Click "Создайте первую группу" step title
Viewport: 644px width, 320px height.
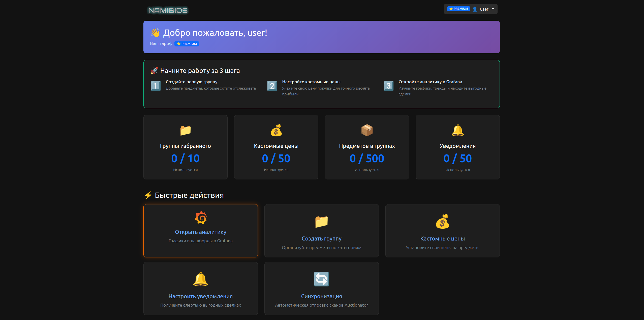click(192, 82)
